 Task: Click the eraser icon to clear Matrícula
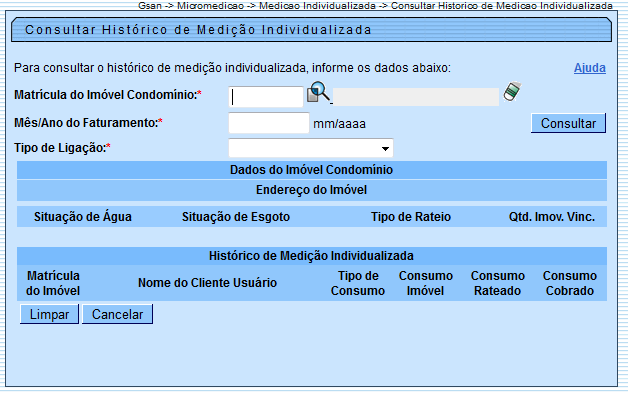tap(512, 92)
